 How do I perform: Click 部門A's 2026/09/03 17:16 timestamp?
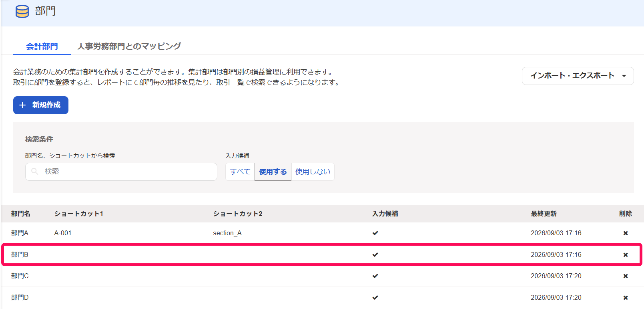pos(556,233)
